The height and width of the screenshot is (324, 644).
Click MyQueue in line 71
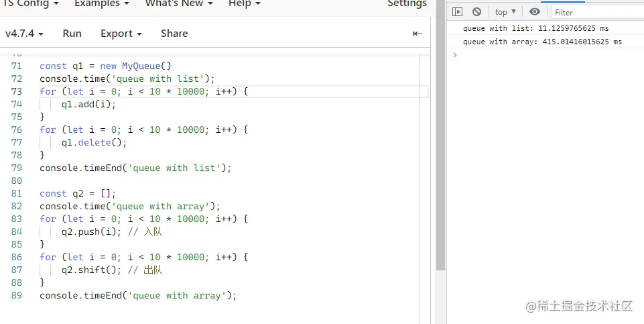141,66
